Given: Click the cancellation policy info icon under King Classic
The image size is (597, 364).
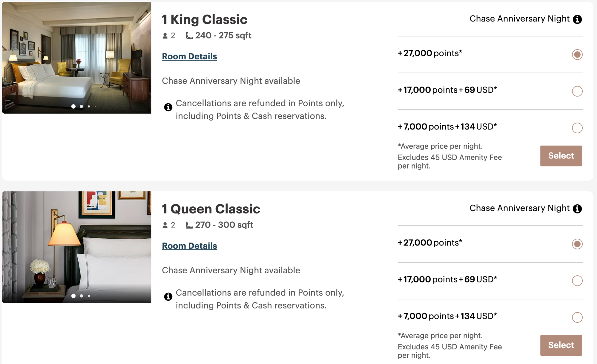Looking at the screenshot, I should pos(168,107).
